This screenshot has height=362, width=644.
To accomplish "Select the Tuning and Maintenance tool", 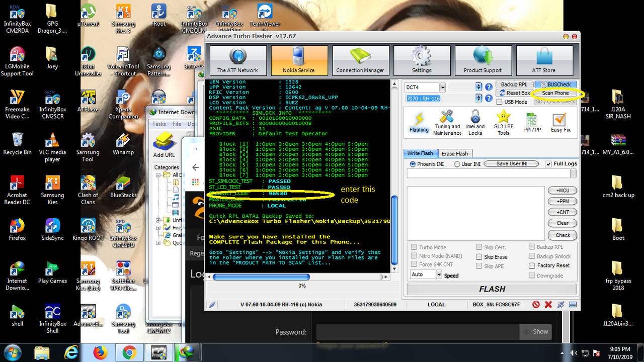I will (x=447, y=123).
